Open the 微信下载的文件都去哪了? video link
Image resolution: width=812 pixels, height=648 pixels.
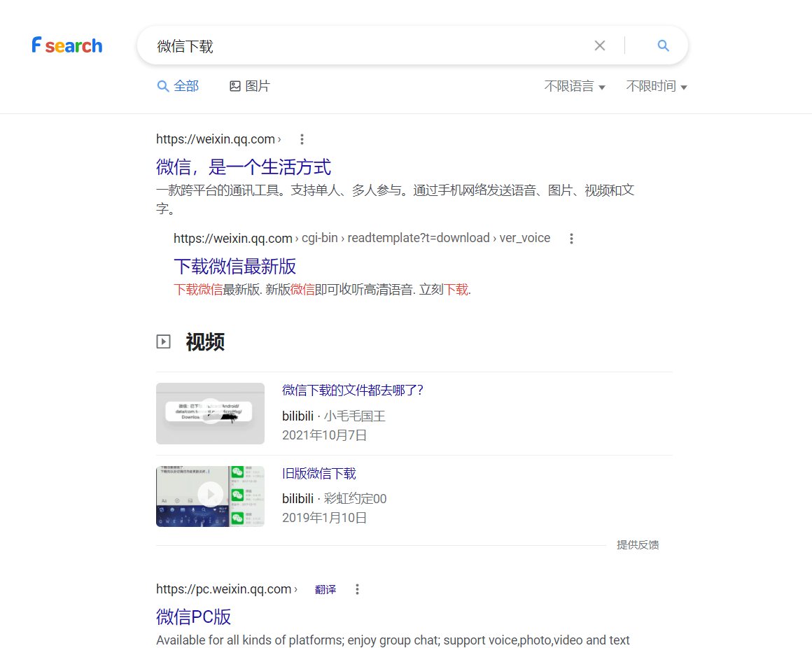coord(353,390)
